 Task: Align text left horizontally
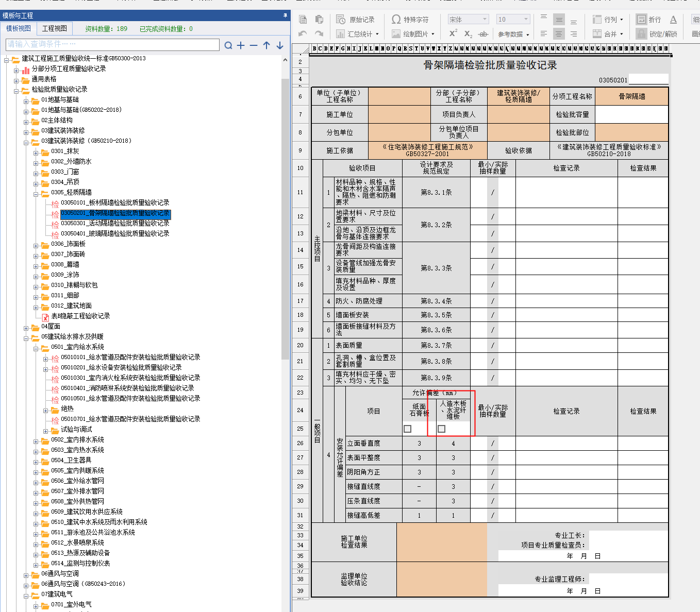click(x=544, y=34)
